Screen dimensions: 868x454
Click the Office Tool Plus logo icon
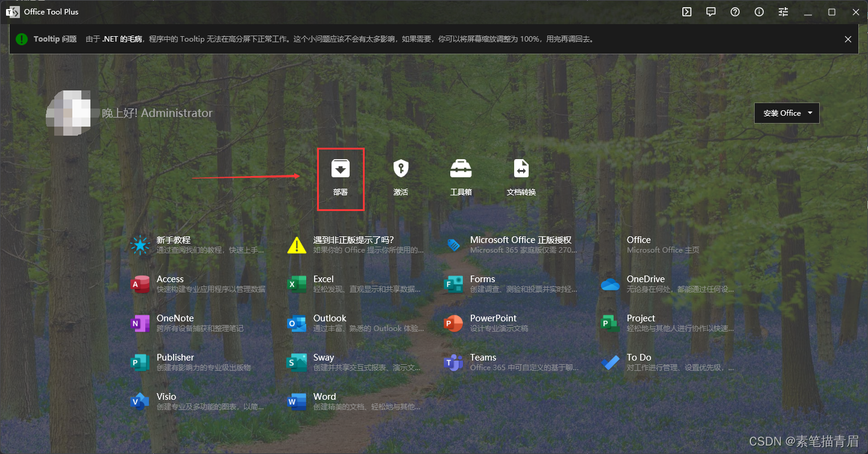coord(12,11)
